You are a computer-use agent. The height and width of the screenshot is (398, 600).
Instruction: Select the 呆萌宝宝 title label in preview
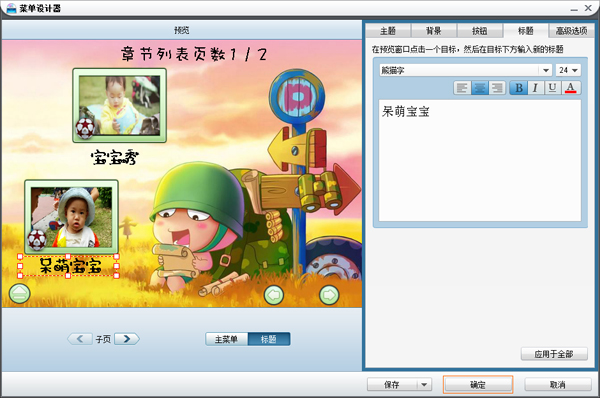pyautogui.click(x=71, y=266)
